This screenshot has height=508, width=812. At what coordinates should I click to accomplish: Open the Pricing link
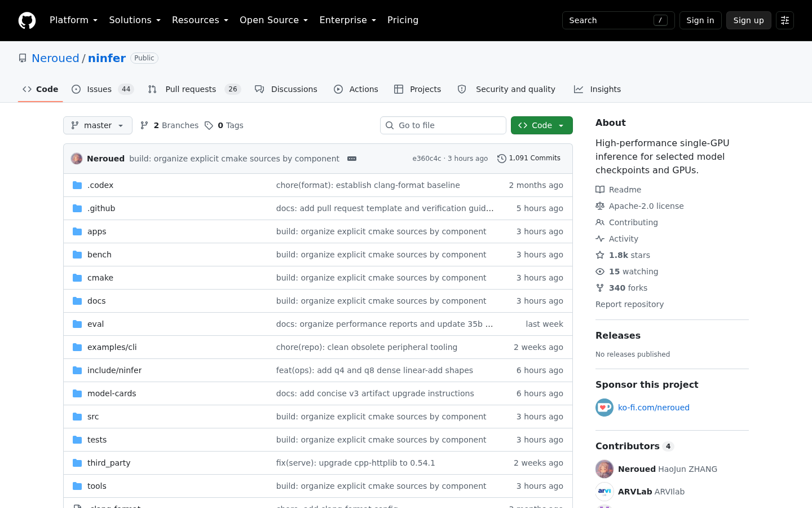pos(403,20)
